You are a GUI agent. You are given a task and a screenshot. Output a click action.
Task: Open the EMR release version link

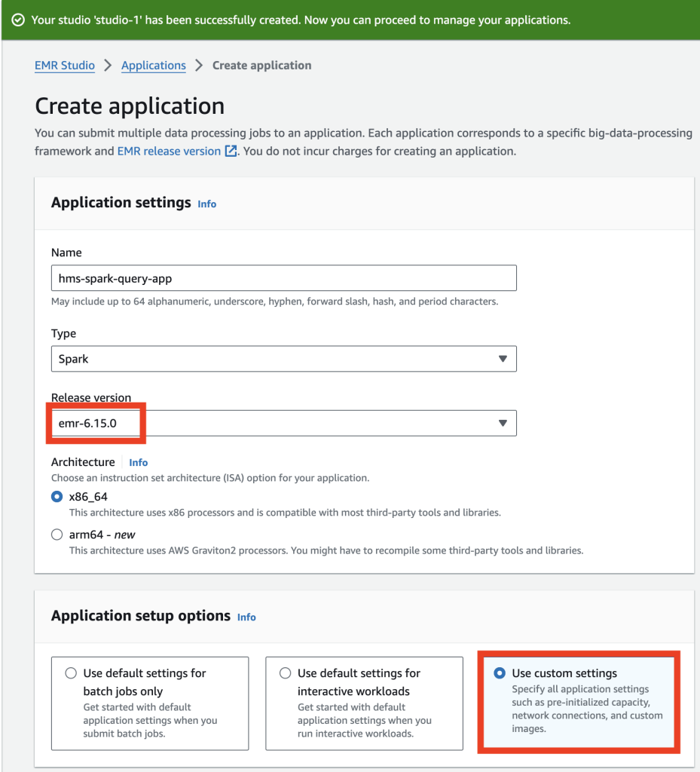169,151
